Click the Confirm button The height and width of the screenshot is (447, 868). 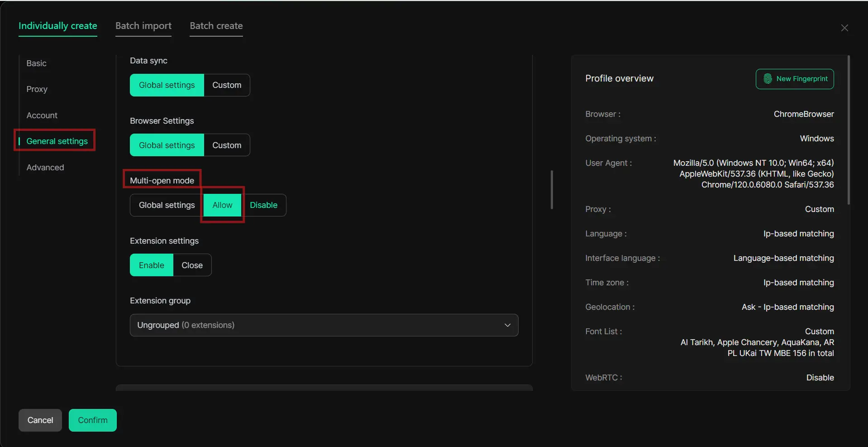93,420
